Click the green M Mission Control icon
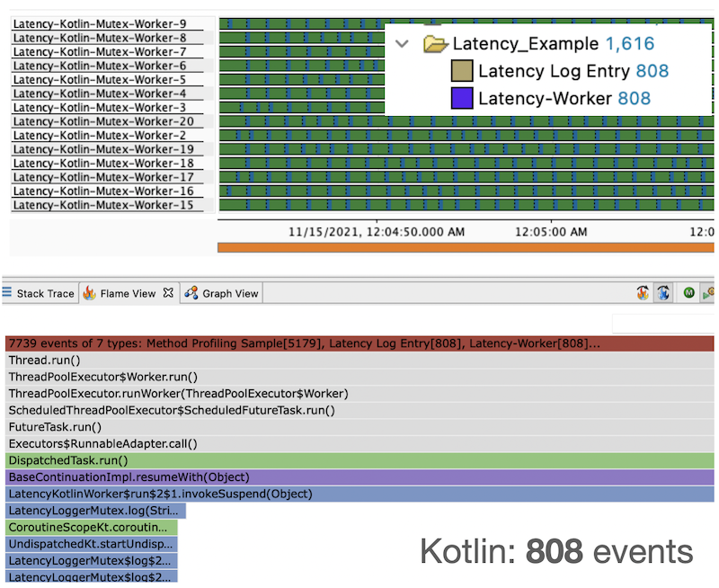719x588 pixels. click(x=688, y=293)
